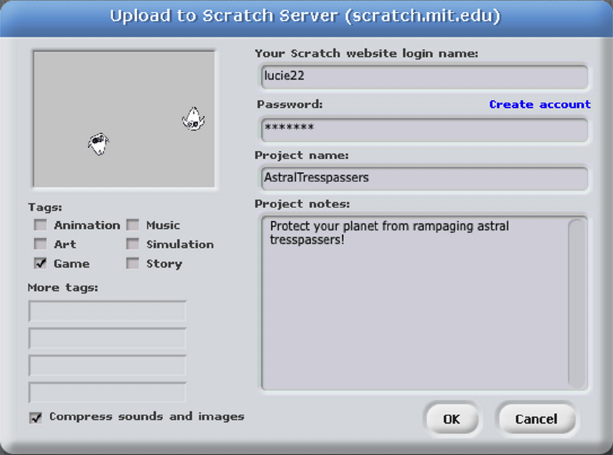
Task: Check the Animation tag checkbox
Action: [40, 225]
